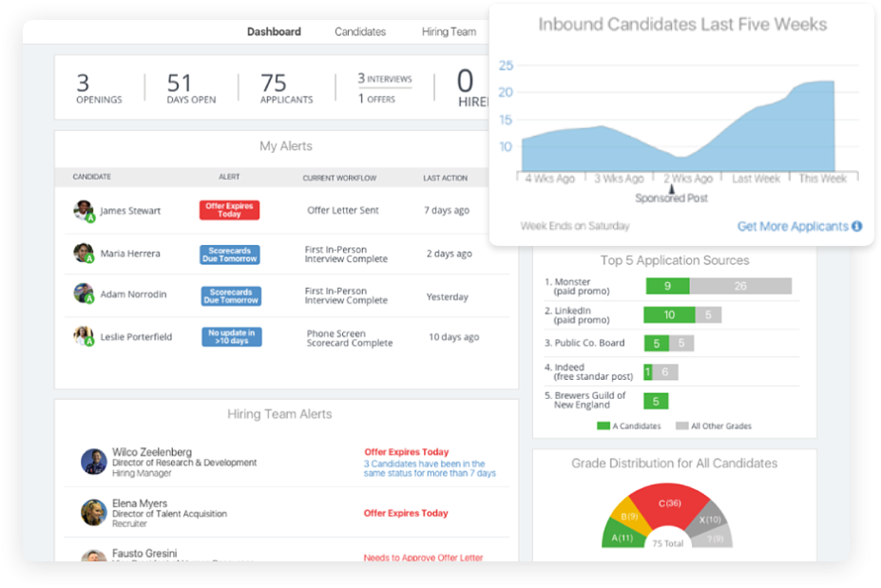881x588 pixels.
Task: Open Adam Norrodin candidate name
Action: 133,294
